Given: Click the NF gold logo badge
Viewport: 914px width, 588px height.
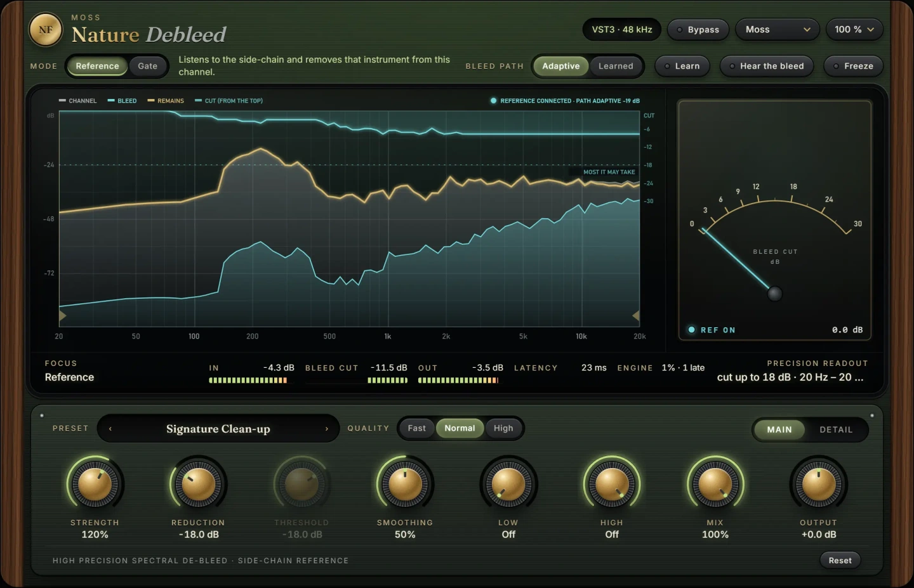Looking at the screenshot, I should coord(46,30).
